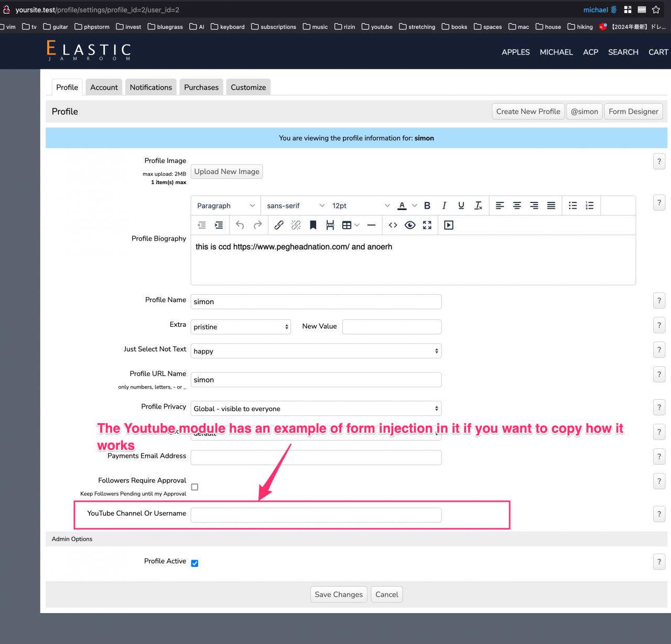Screen dimensions: 671x644
Task: Click the insert media play icon
Action: [449, 225]
